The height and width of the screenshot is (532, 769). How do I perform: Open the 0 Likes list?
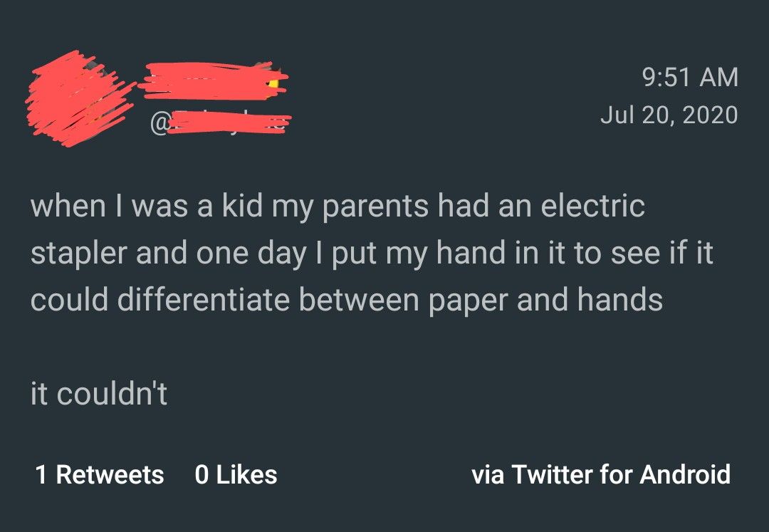pyautogui.click(x=236, y=474)
